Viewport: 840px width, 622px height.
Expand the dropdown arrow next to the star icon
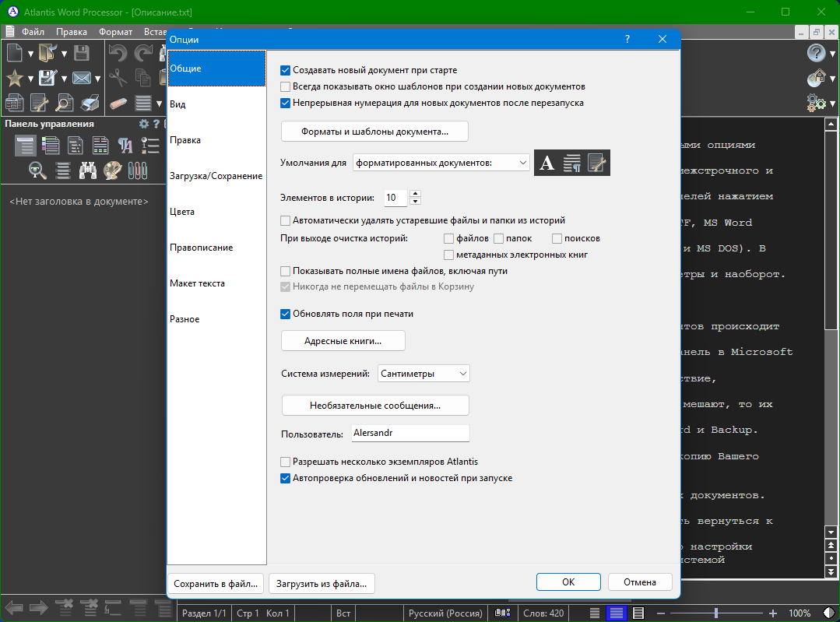[30, 79]
